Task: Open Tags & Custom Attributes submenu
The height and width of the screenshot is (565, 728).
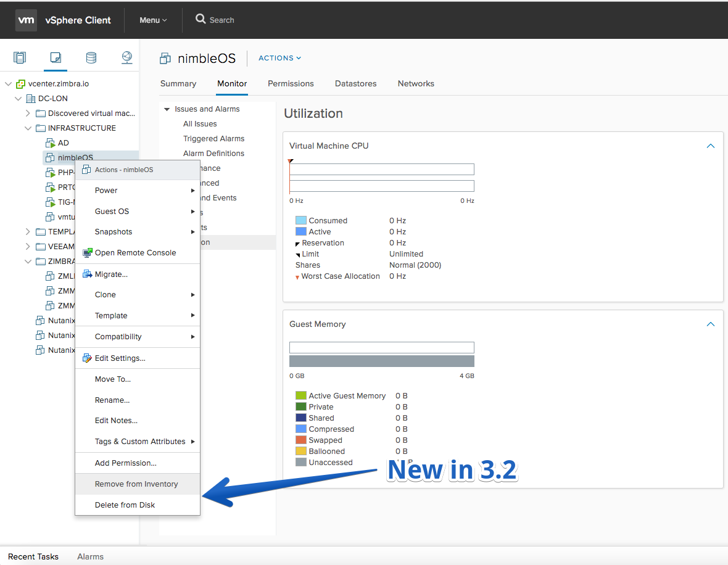Action: [x=138, y=442]
